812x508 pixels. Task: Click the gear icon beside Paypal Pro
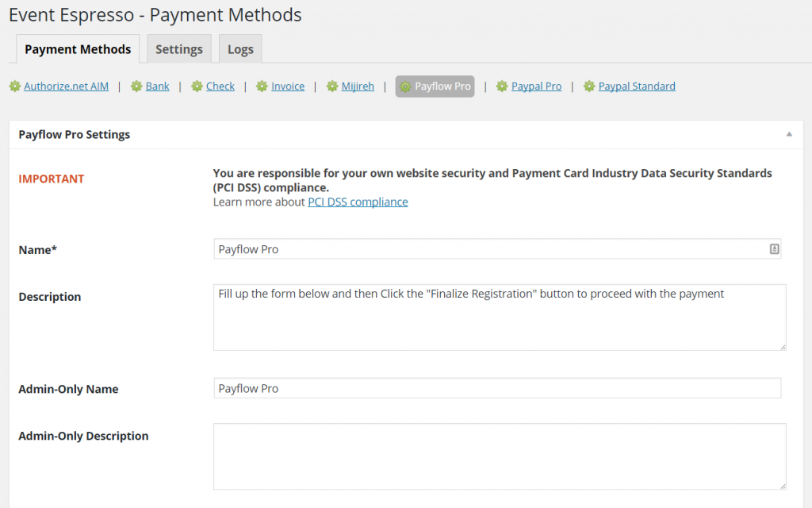point(502,86)
